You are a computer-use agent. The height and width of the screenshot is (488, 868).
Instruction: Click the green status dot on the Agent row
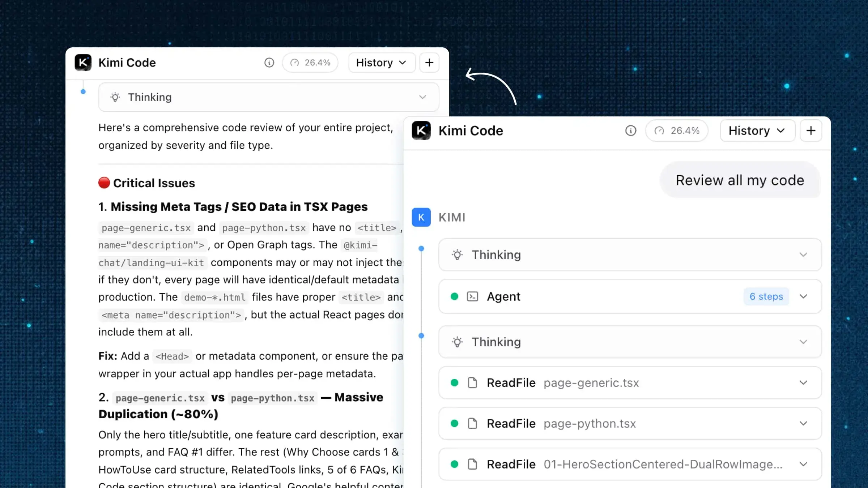pos(455,296)
